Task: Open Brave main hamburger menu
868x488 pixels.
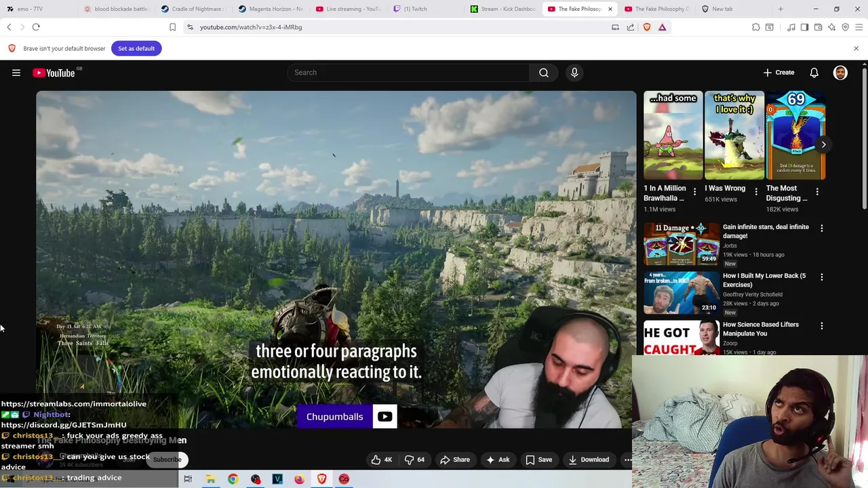Action: tap(859, 27)
